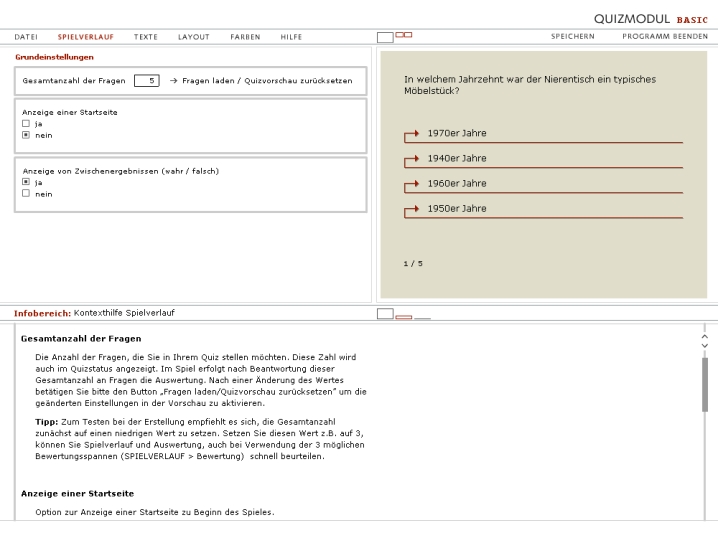Image resolution: width=718 pixels, height=538 pixels.
Task: Select 'nein' under Anzeige einer Startseite
Action: (x=26, y=135)
